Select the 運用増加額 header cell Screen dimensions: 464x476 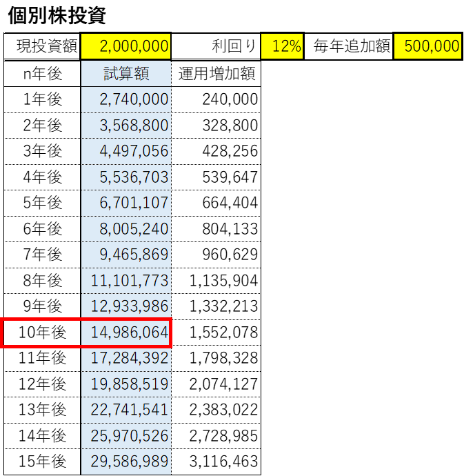point(216,73)
